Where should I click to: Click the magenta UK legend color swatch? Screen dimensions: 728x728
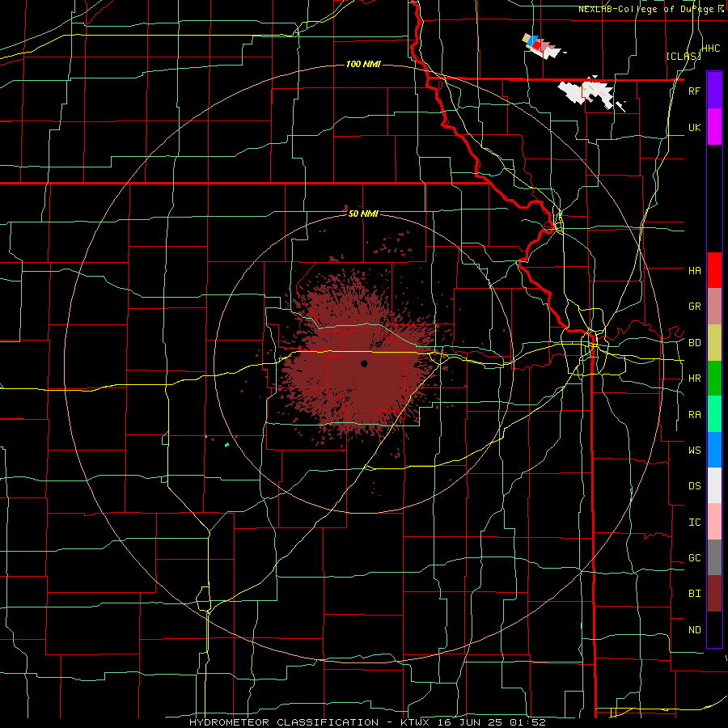[x=714, y=127]
